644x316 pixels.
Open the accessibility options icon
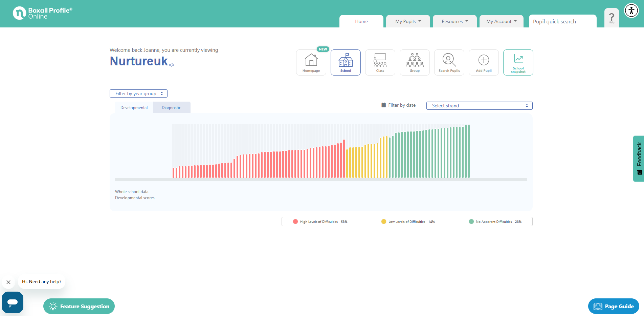tap(631, 10)
